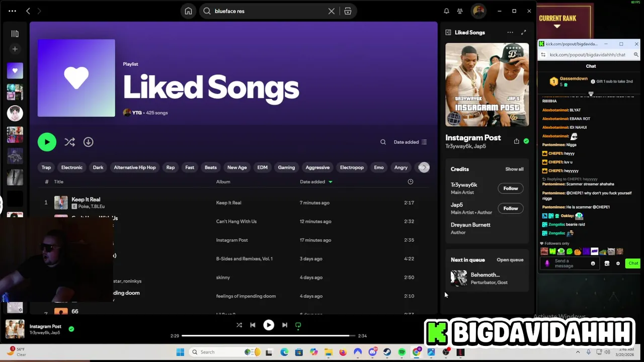Go to Spotify Home

[188, 11]
